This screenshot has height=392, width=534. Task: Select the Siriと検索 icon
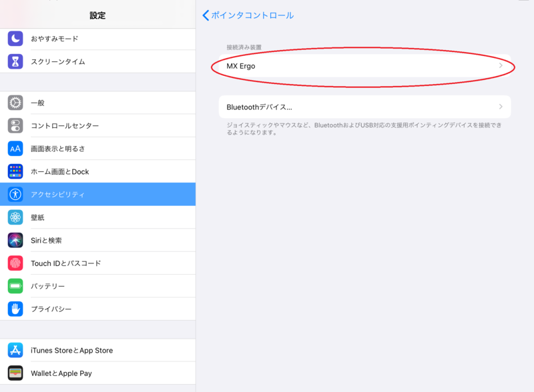pos(14,240)
